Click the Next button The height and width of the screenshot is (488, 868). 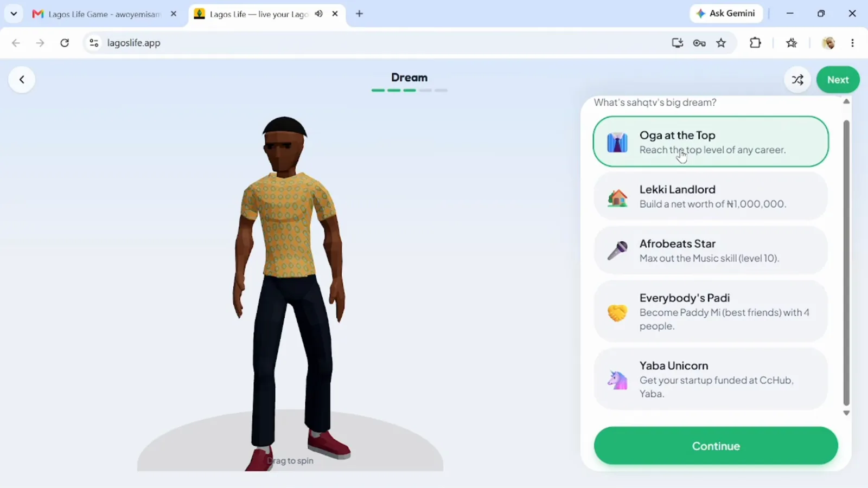pyautogui.click(x=838, y=80)
